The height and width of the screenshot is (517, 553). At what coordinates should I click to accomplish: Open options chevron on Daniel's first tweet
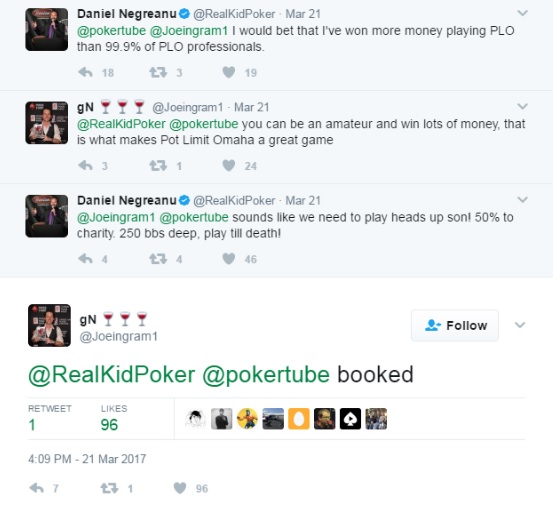[x=522, y=13]
